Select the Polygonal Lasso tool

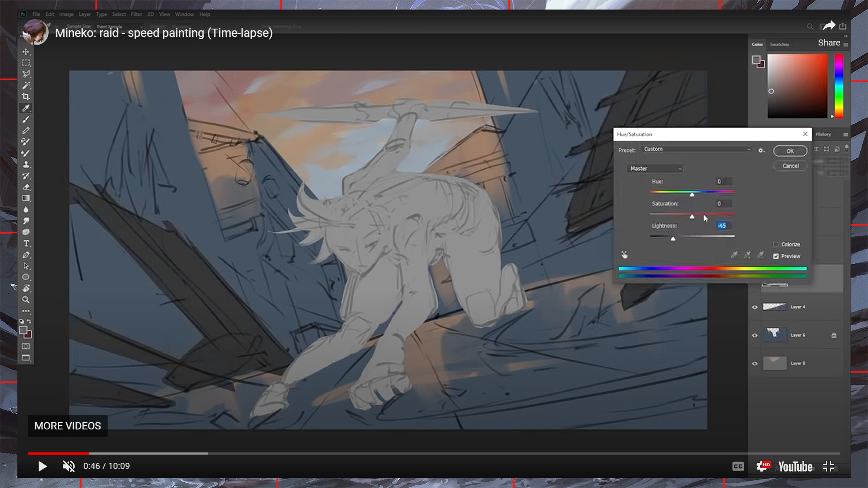point(26,74)
